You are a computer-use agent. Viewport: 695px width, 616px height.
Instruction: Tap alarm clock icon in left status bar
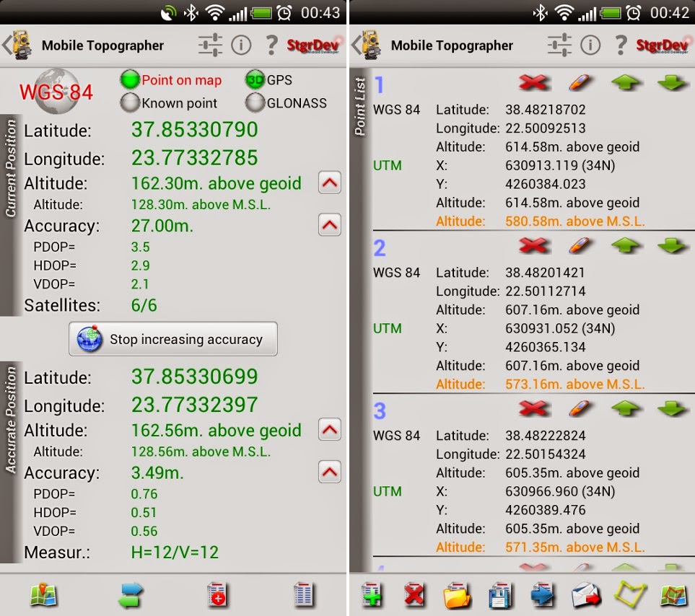click(284, 13)
